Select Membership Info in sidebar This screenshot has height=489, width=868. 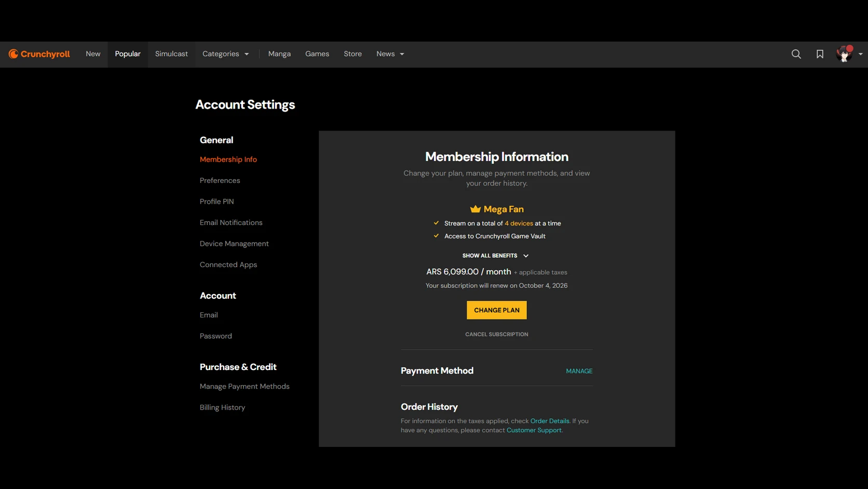tap(228, 160)
